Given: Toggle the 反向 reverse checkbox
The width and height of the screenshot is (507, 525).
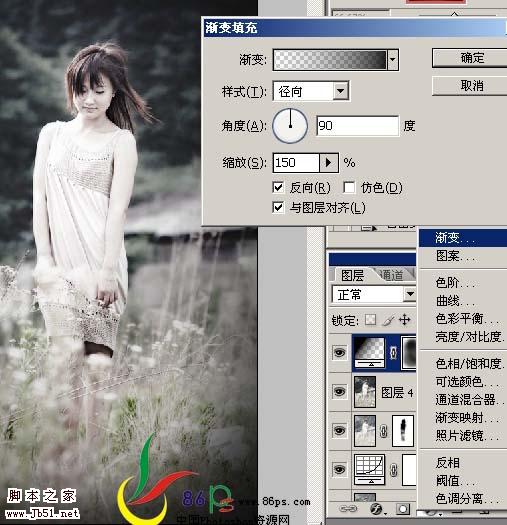Looking at the screenshot, I should tap(278, 188).
